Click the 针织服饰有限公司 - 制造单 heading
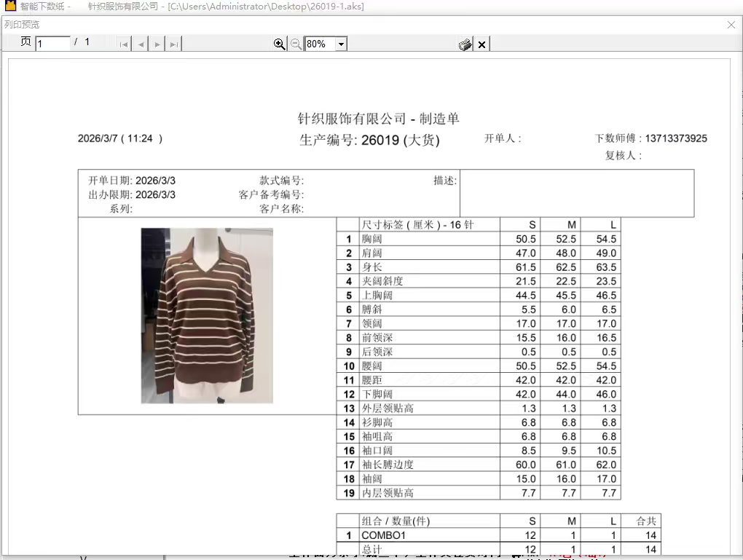The width and height of the screenshot is (743, 560). (379, 119)
